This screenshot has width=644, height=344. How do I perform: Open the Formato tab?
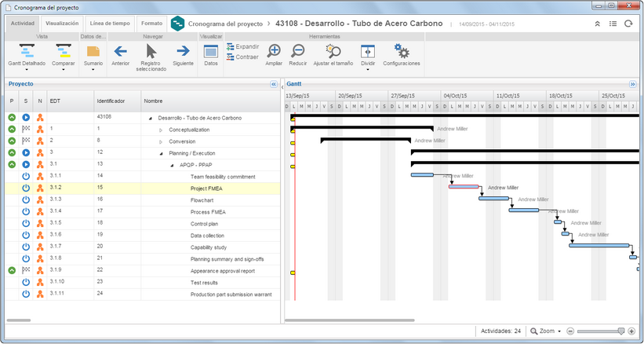point(151,24)
